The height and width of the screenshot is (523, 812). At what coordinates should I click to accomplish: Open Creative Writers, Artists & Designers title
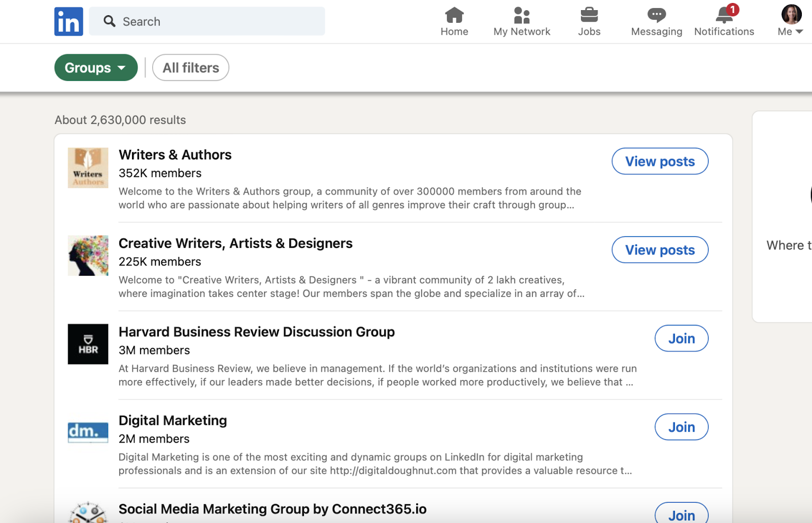point(235,243)
